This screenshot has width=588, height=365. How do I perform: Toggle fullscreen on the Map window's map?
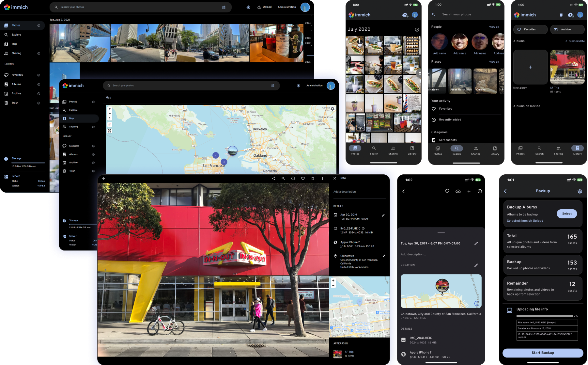(110, 131)
